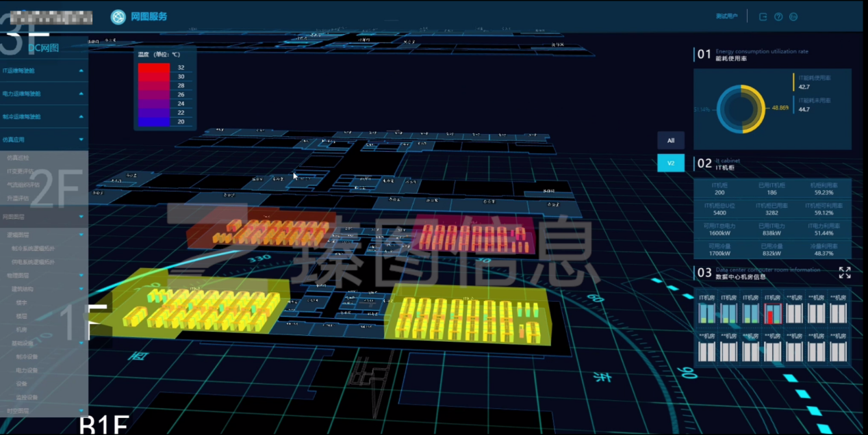Select the red alarm IT机房 cabinet icon

(x=772, y=313)
